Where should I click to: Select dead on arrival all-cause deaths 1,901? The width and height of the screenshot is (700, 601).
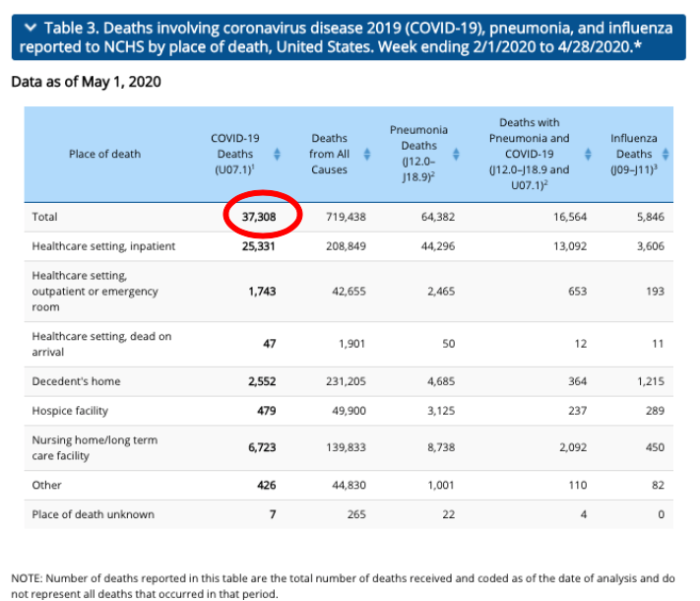tap(351, 344)
